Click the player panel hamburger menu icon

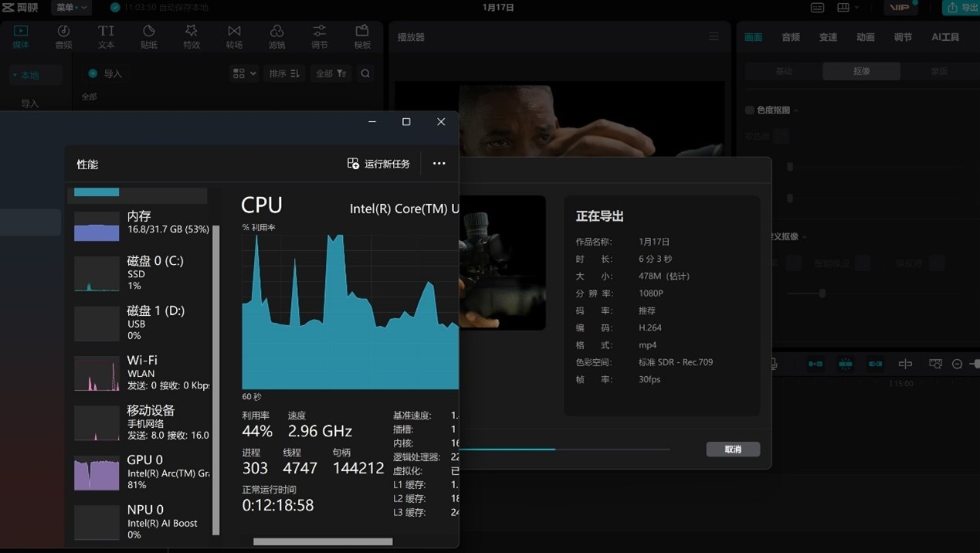[714, 36]
